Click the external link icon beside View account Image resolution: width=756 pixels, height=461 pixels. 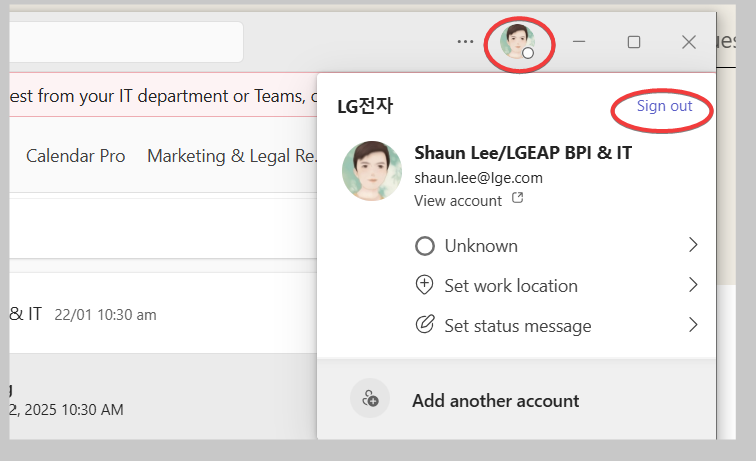click(x=517, y=198)
